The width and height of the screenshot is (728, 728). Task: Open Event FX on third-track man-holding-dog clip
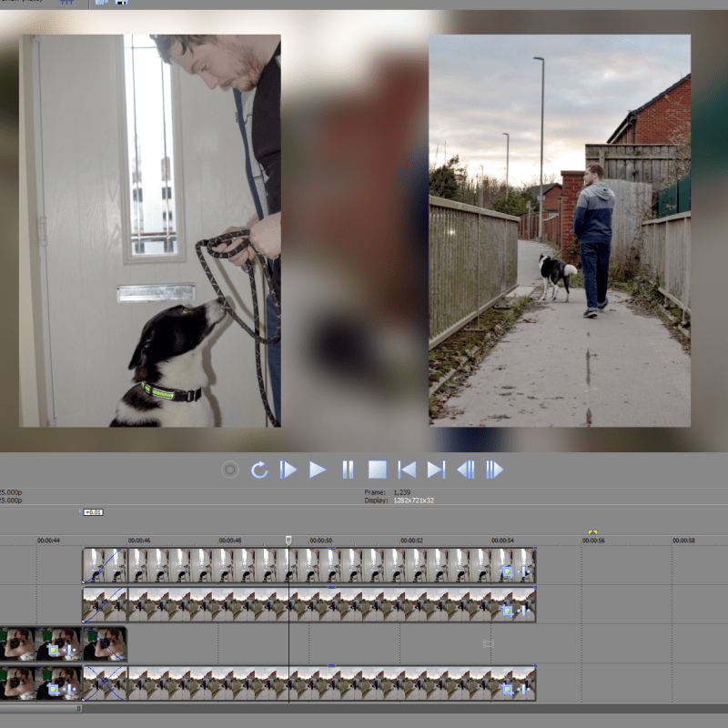tap(70, 651)
